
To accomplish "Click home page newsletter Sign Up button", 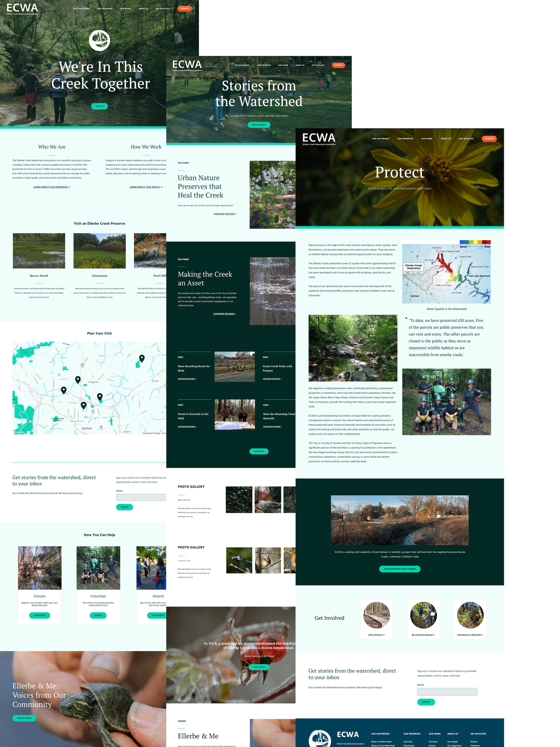I will 124,507.
